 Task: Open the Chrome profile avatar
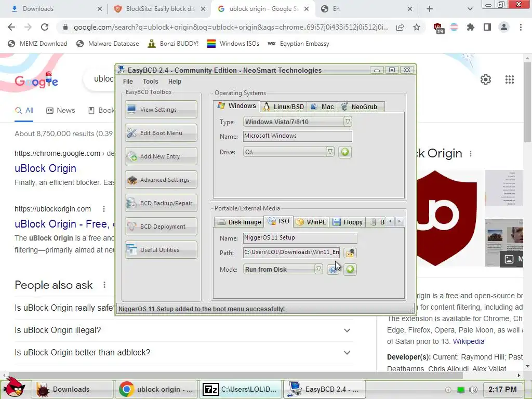coord(504,27)
